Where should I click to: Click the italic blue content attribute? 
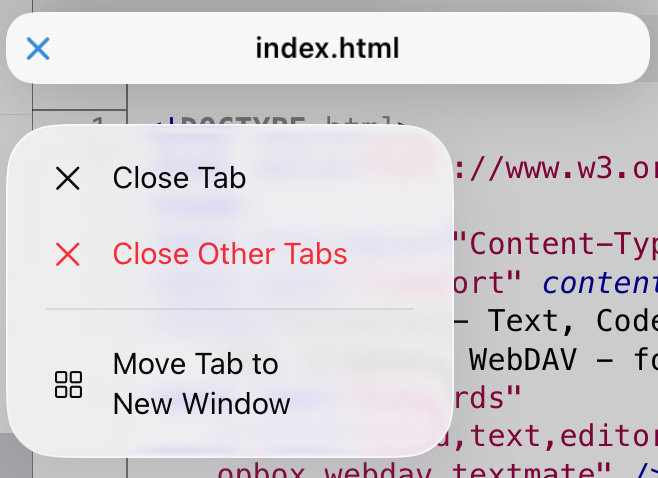click(x=600, y=284)
